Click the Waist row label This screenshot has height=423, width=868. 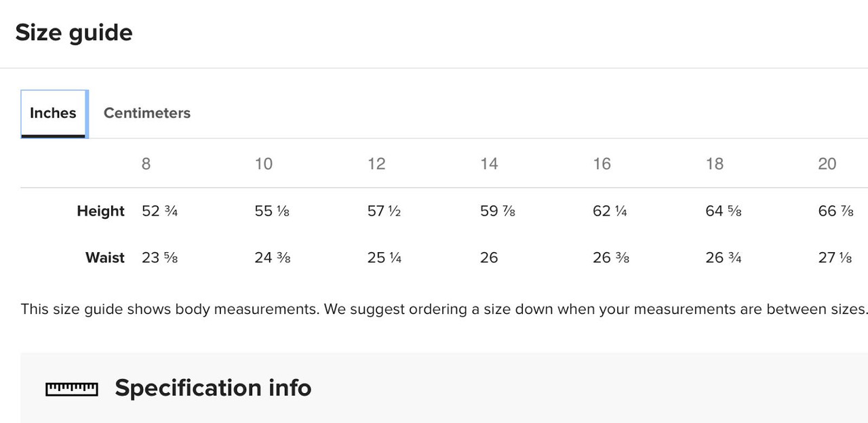pos(105,258)
